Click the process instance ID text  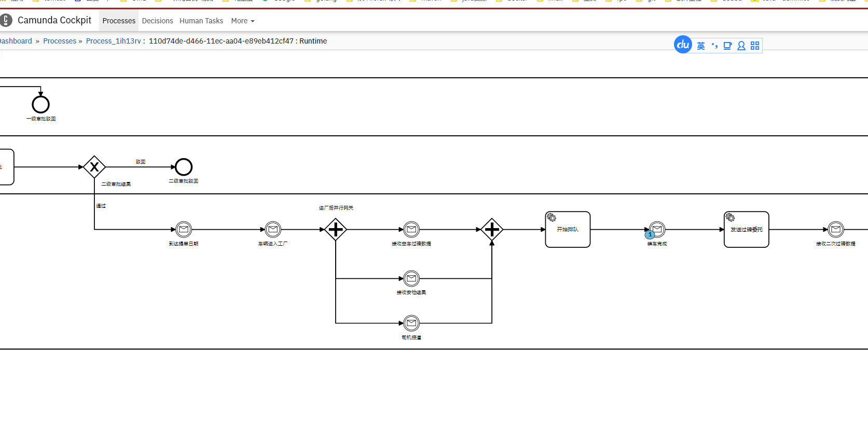tap(221, 41)
